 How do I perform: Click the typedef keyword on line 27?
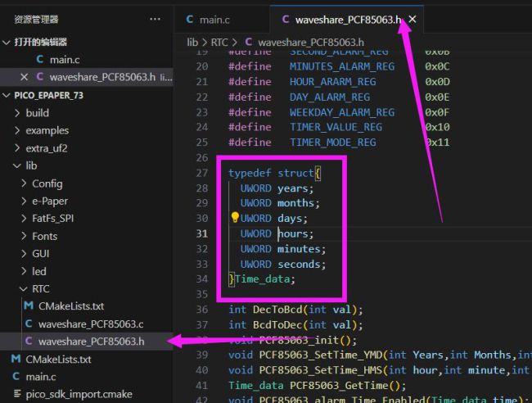[x=250, y=173]
